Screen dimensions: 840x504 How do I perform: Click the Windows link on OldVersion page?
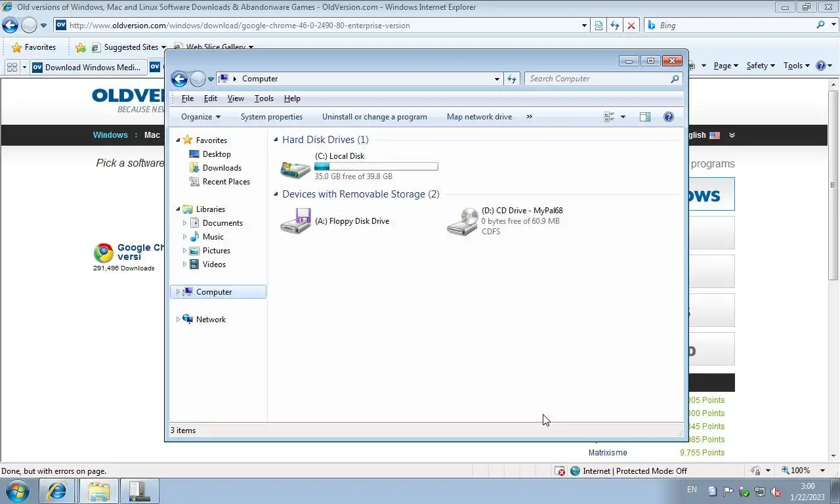(x=110, y=135)
